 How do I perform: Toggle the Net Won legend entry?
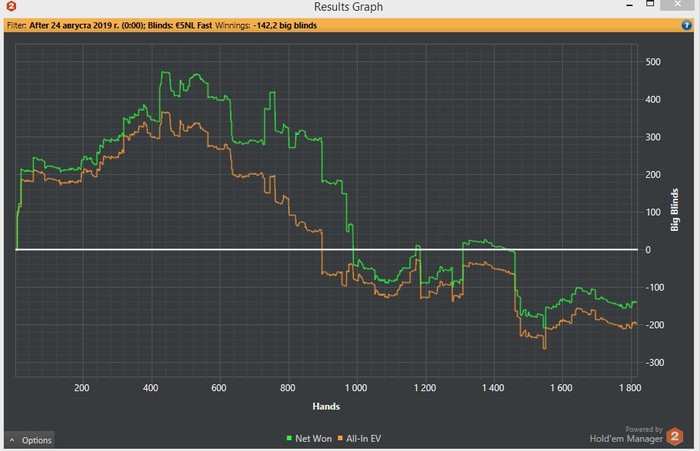tap(309, 438)
